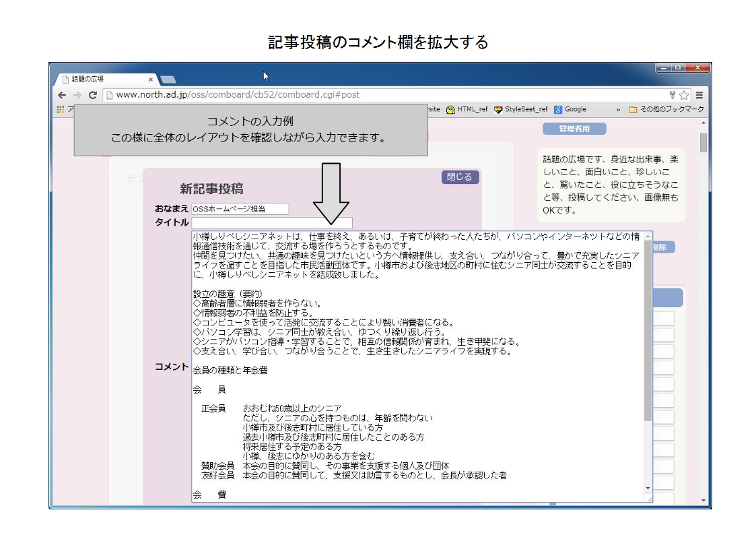756x535 pixels.
Task: Expand the hidden bookmarks overflow chevron
Action: (x=618, y=109)
